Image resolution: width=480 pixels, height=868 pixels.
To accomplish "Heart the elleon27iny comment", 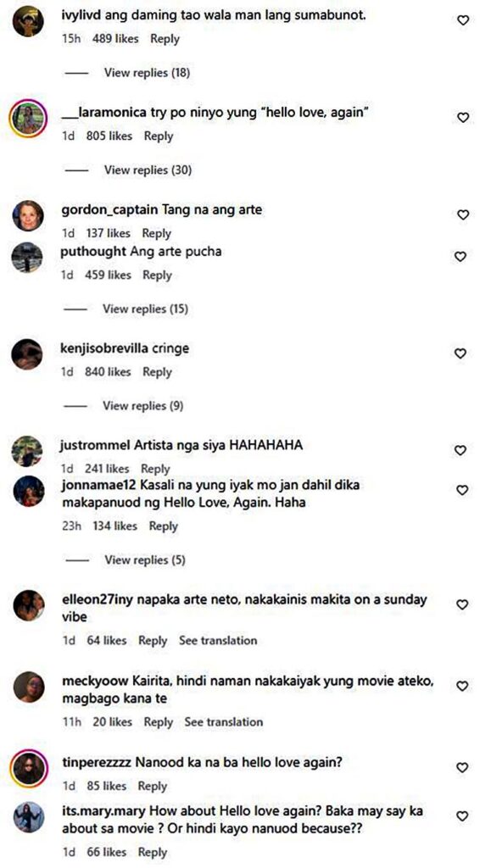I will pyautogui.click(x=462, y=604).
